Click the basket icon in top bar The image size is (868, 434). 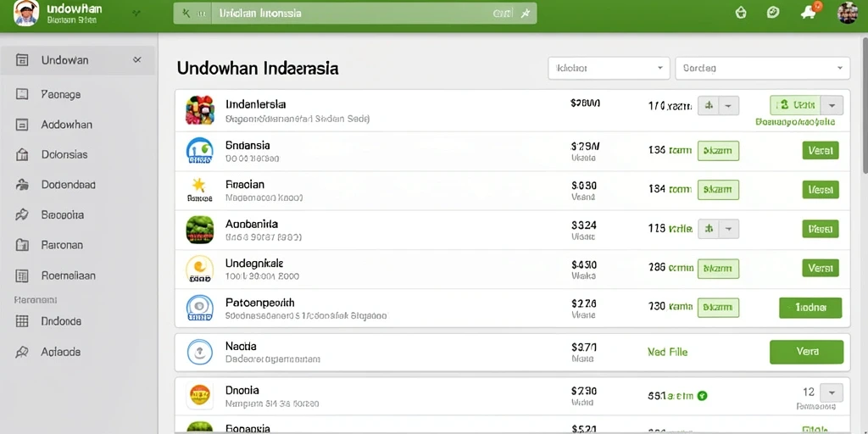[741, 12]
